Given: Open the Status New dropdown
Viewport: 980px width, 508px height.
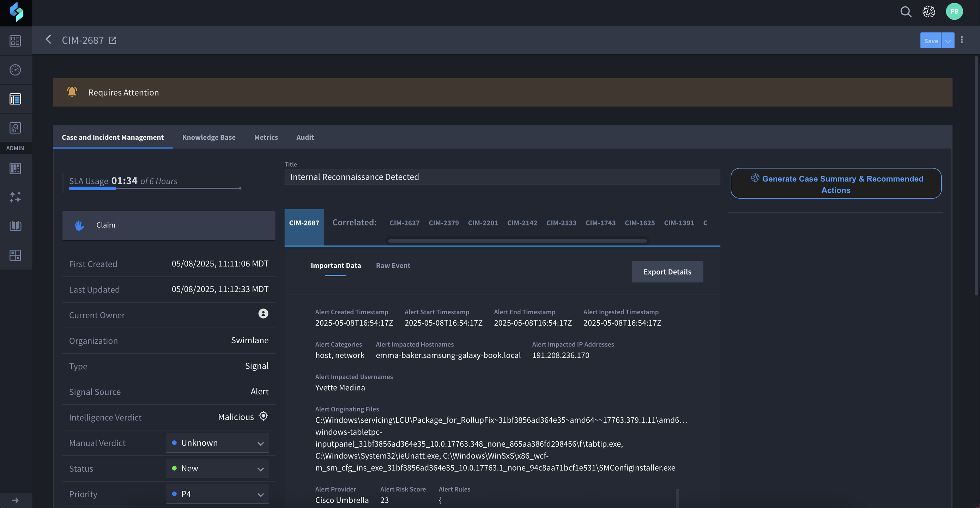Looking at the screenshot, I should tap(217, 468).
